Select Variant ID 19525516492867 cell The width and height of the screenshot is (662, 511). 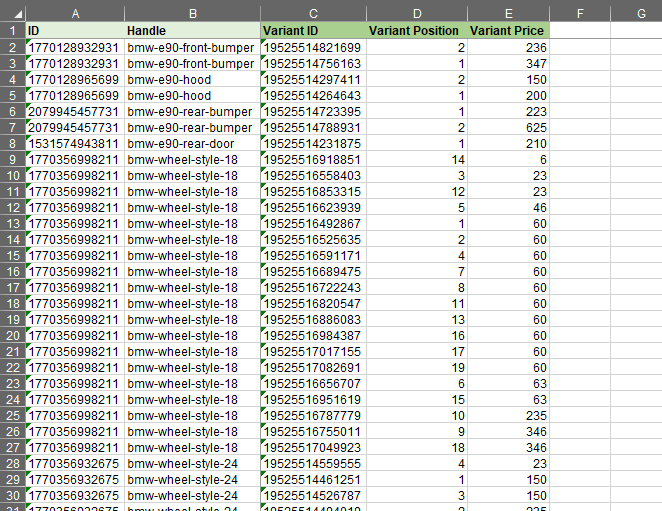click(313, 223)
